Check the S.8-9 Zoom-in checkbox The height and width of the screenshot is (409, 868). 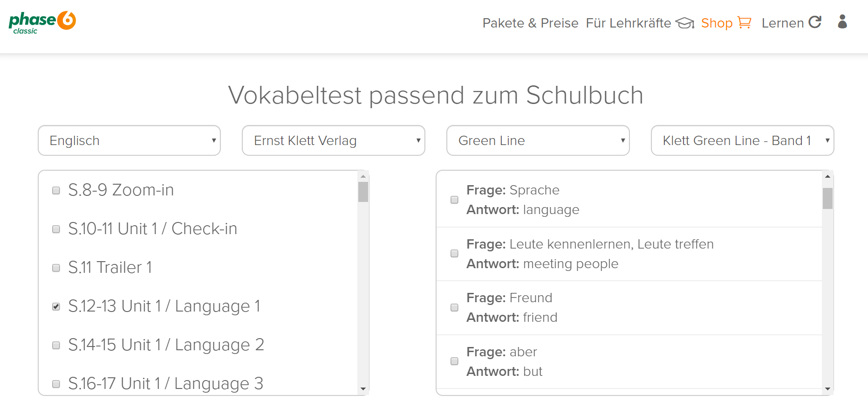56,190
